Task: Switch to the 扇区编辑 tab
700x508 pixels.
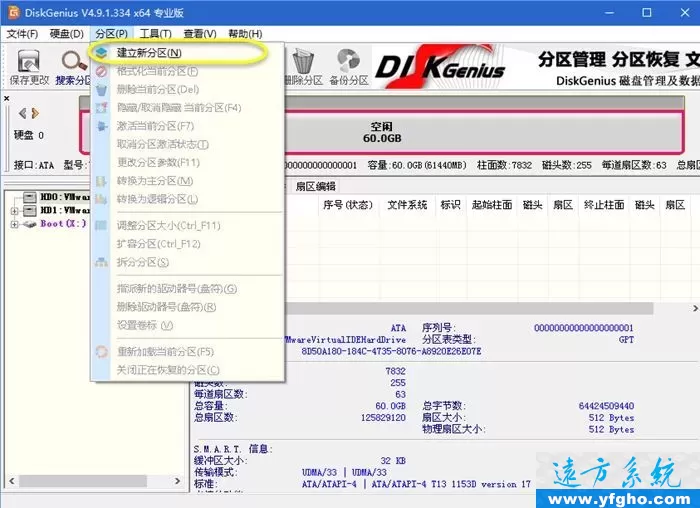Action: (x=315, y=186)
